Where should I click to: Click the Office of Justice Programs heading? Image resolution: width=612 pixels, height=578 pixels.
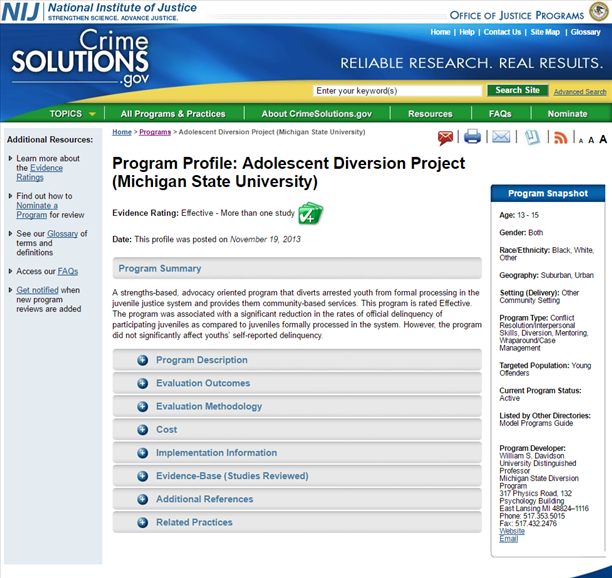coord(517,15)
